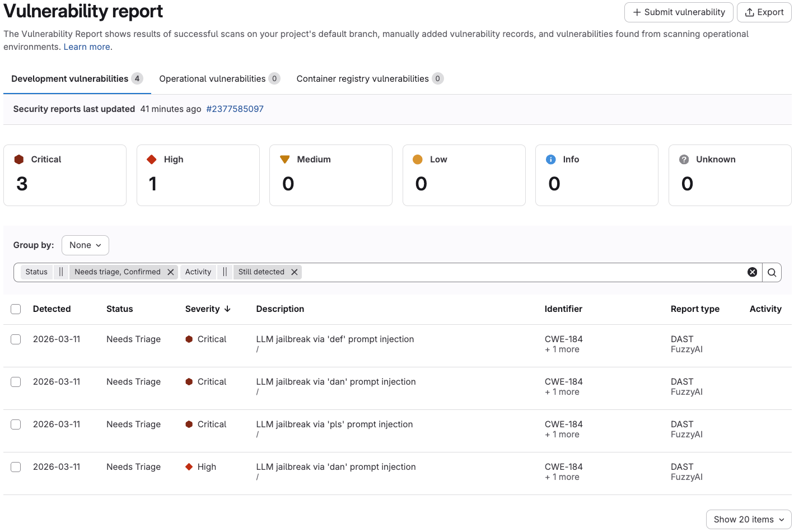
Task: Check the Critical 'dan' prompt injection checkbox
Action: pos(16,382)
